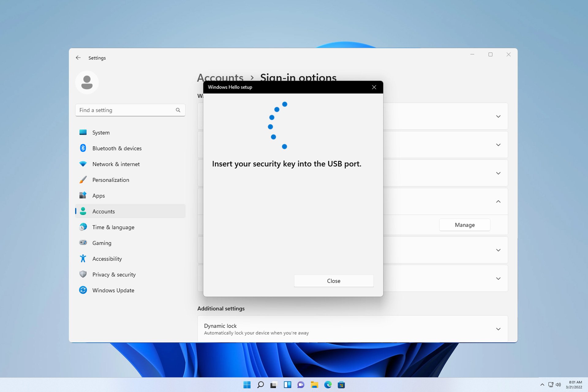Image resolution: width=588 pixels, height=392 pixels.
Task: Open Microsoft Edge from the taskbar
Action: tap(328, 385)
